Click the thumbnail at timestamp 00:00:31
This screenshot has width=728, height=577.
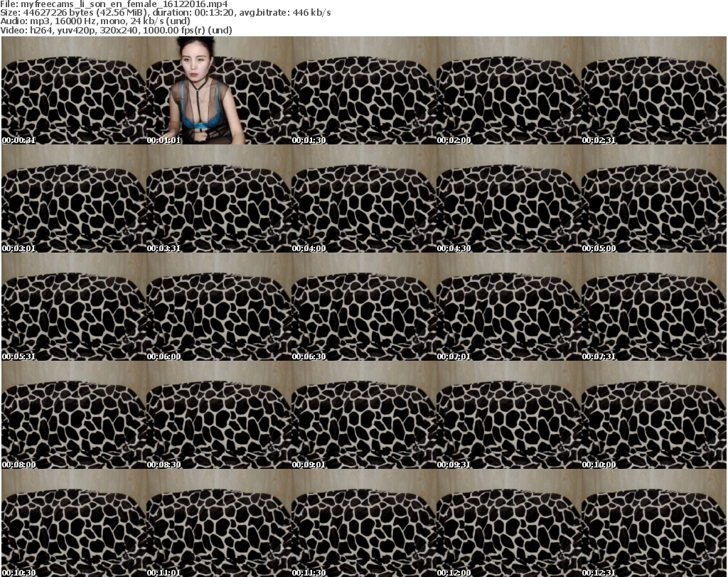pos(73,90)
